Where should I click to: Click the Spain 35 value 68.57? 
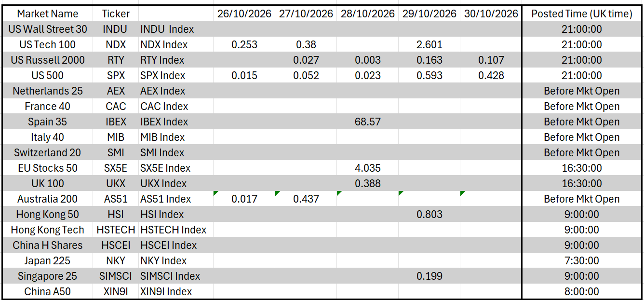tap(368, 122)
